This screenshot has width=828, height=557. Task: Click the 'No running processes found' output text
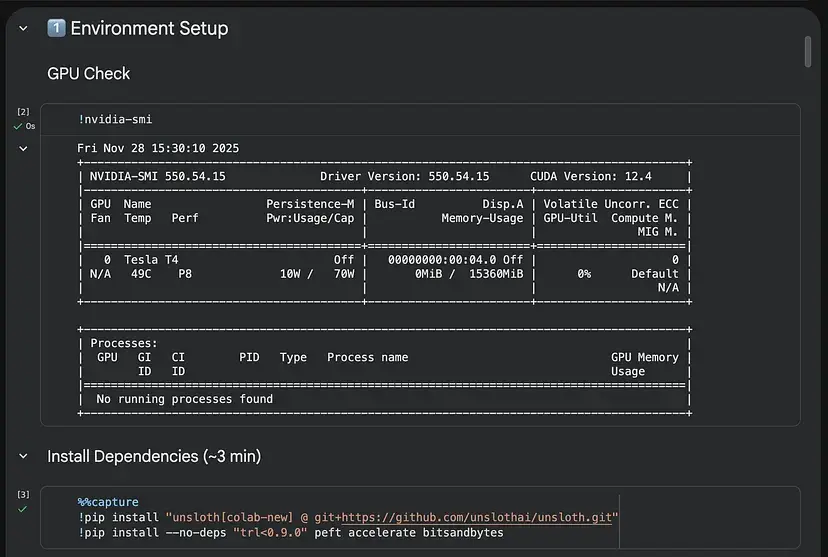(x=184, y=399)
